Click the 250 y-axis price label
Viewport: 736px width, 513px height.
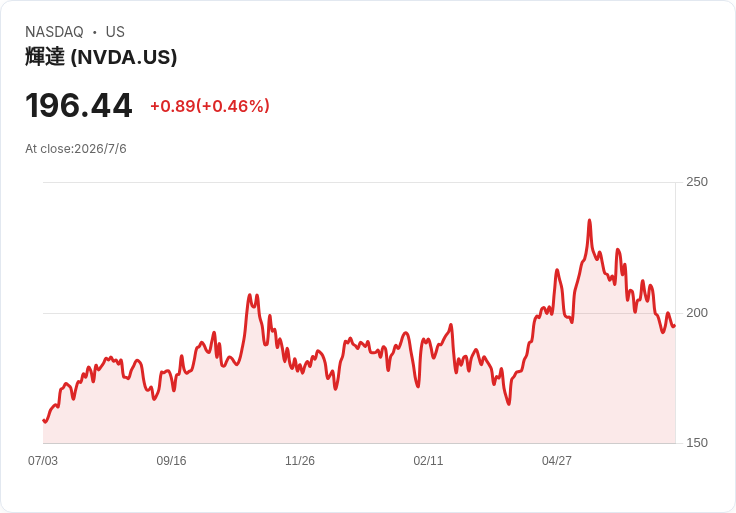[x=697, y=182]
